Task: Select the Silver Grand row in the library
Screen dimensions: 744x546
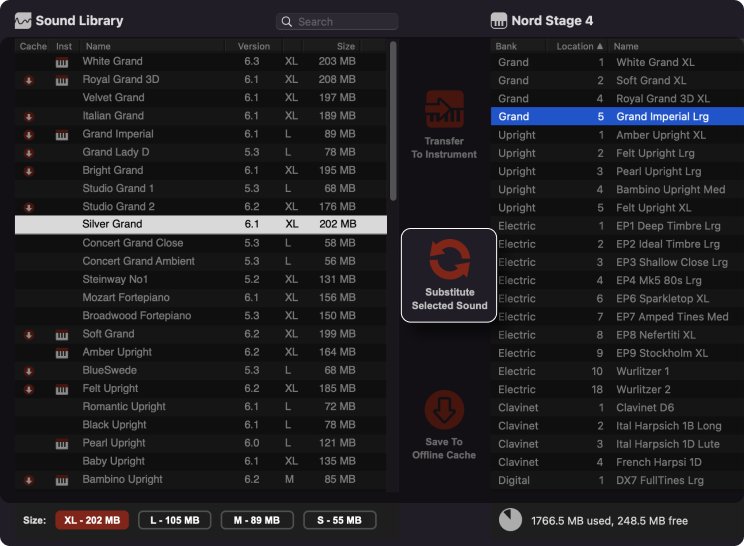Action: pos(201,224)
